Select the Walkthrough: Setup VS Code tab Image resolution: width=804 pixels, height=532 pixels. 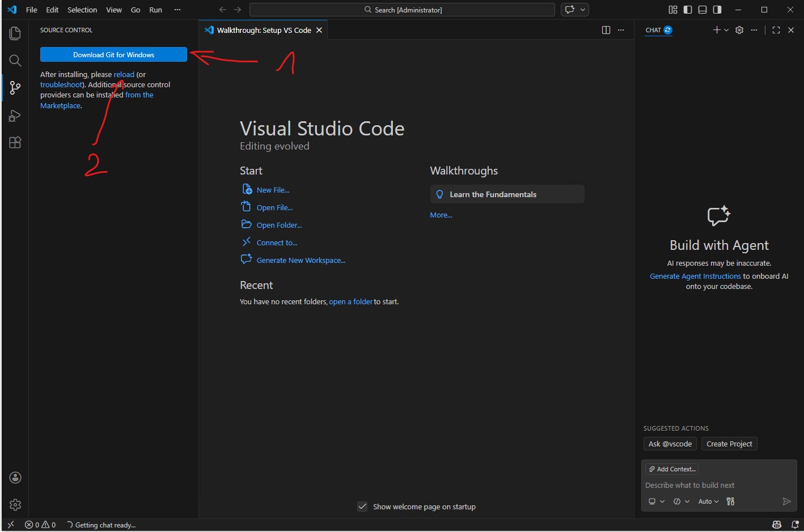point(264,30)
